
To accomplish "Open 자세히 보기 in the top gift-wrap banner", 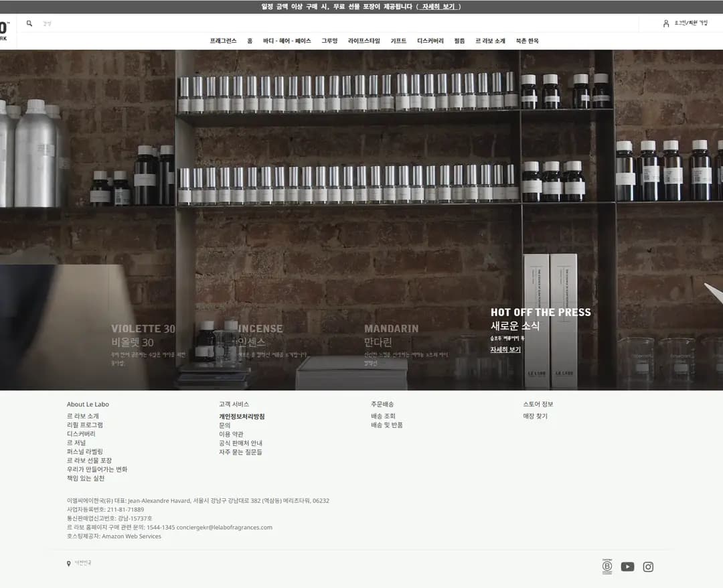I will pyautogui.click(x=438, y=7).
